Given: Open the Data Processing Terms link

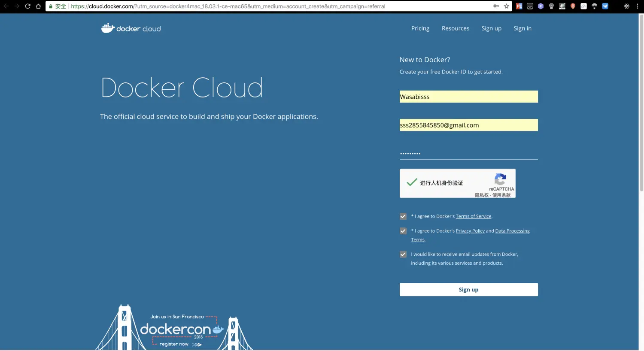Looking at the screenshot, I should [x=513, y=231].
